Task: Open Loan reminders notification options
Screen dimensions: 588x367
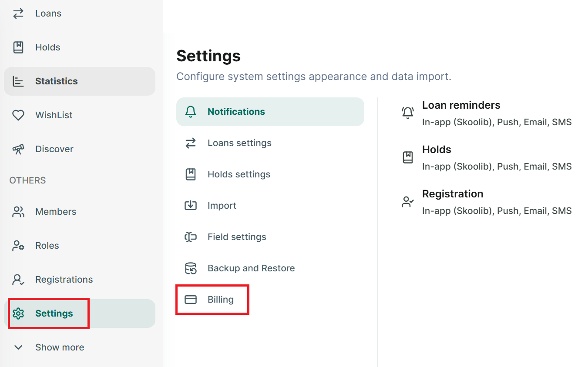Action: [x=487, y=113]
